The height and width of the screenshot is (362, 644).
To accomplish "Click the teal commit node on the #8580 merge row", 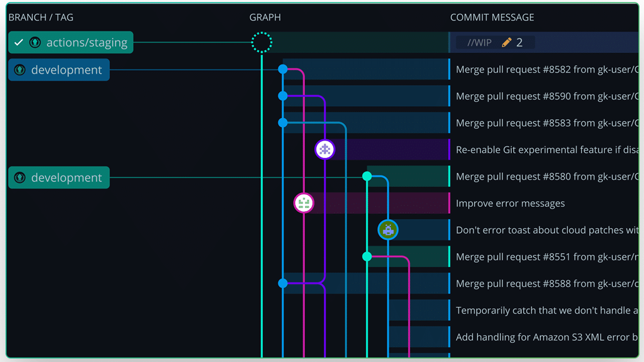I will click(x=367, y=176).
